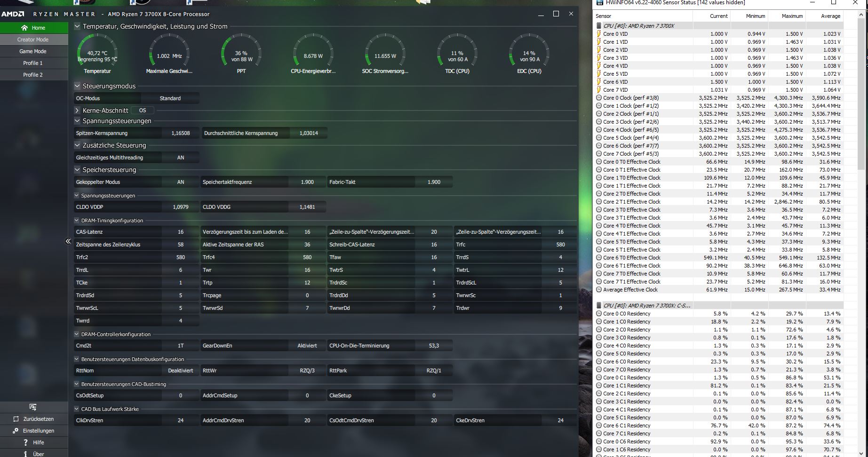Click the icon beside Core 7 Clock row

(599, 154)
